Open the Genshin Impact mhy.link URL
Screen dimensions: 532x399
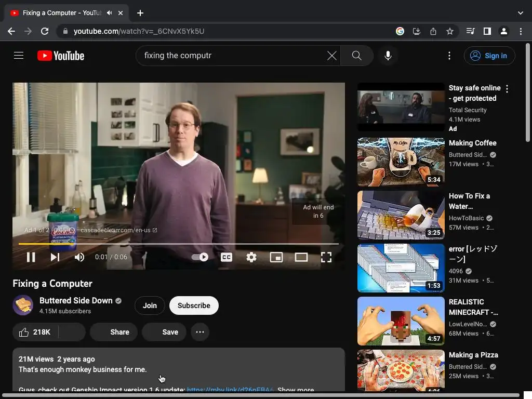pyautogui.click(x=230, y=390)
